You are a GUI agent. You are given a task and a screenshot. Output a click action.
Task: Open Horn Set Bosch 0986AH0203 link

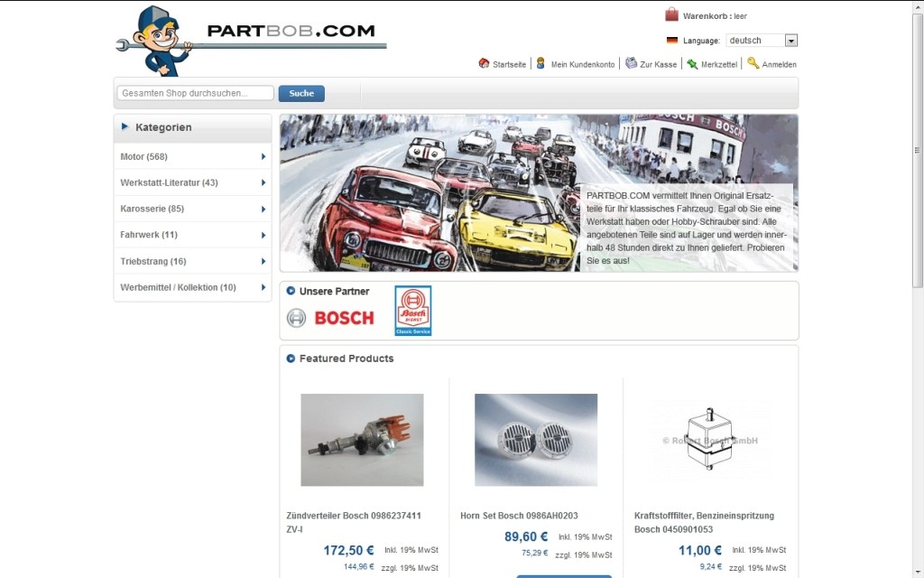click(x=519, y=517)
